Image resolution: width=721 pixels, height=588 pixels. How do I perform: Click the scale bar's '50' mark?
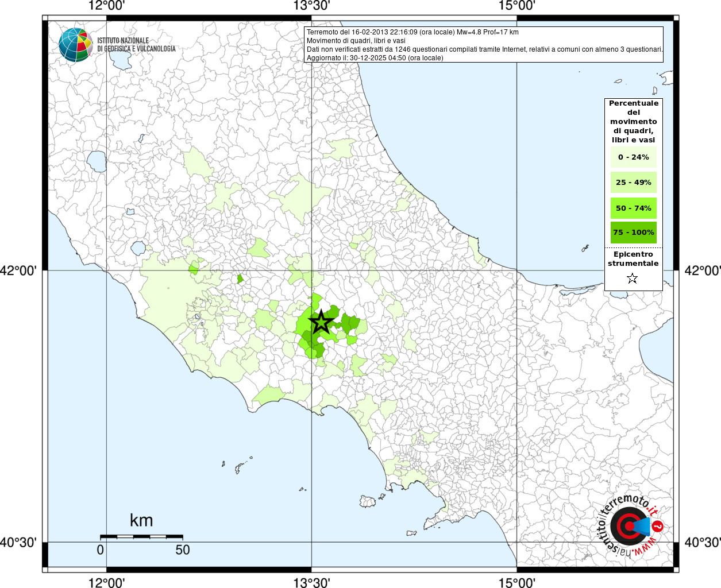coord(182,550)
